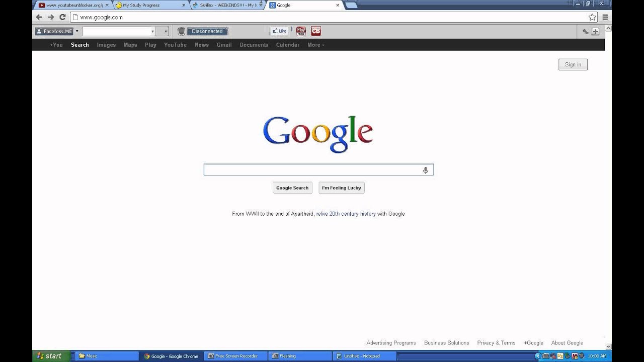Bookmark this page with the star icon
Viewport: 644px width, 362px height.
click(592, 17)
